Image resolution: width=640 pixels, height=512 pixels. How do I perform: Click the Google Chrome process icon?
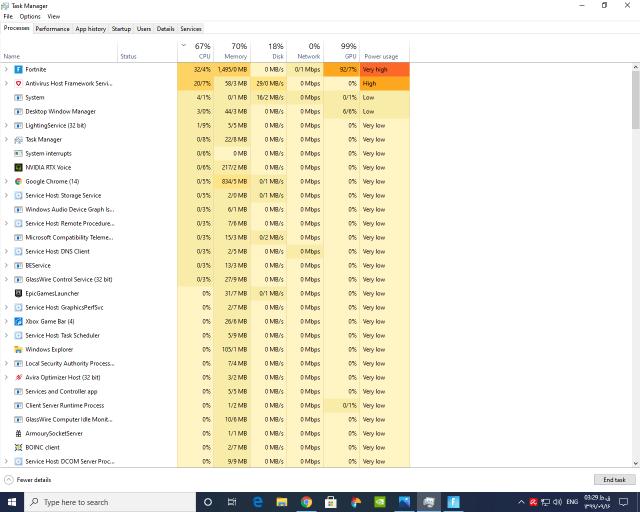tap(18, 181)
